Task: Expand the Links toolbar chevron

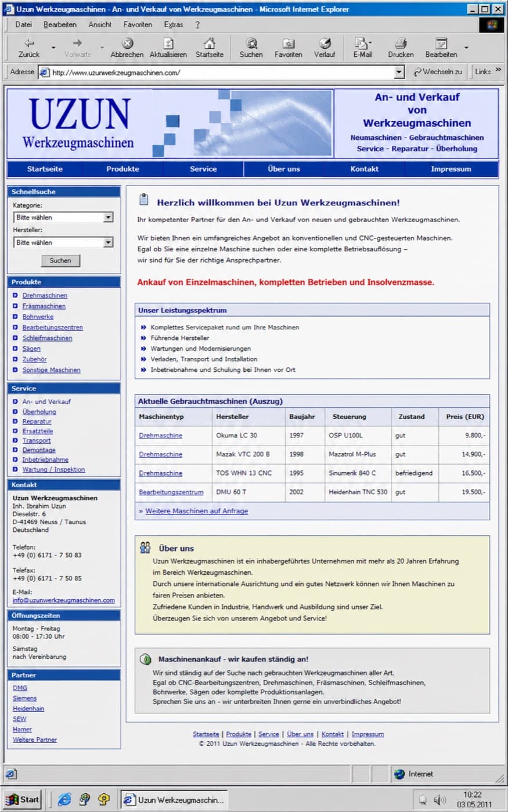Action: [x=498, y=71]
